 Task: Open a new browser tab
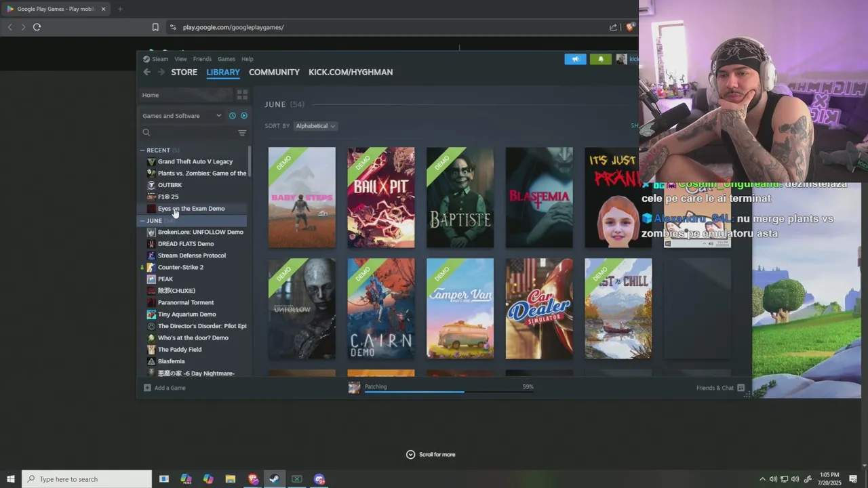click(x=120, y=9)
